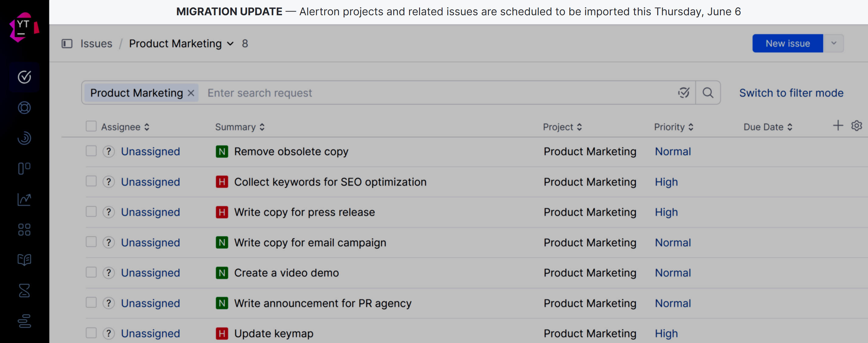This screenshot has height=343, width=868.
Task: Toggle the select-all issues checkbox
Action: (x=91, y=127)
